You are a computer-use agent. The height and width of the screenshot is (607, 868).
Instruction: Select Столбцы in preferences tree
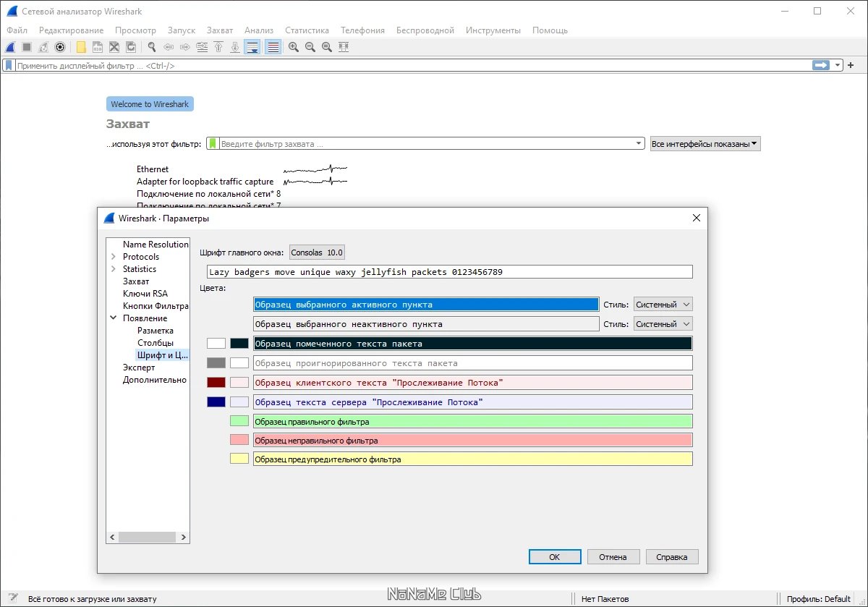[x=156, y=343]
